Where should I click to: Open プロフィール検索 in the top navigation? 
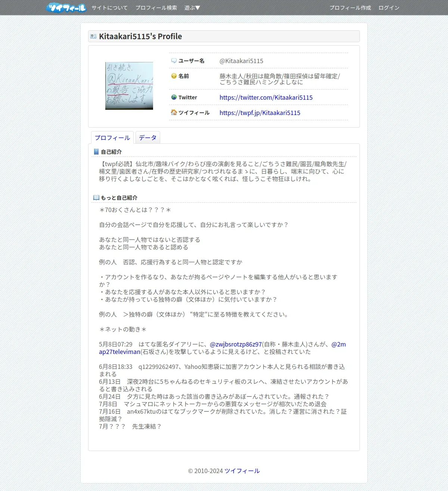point(156,7)
